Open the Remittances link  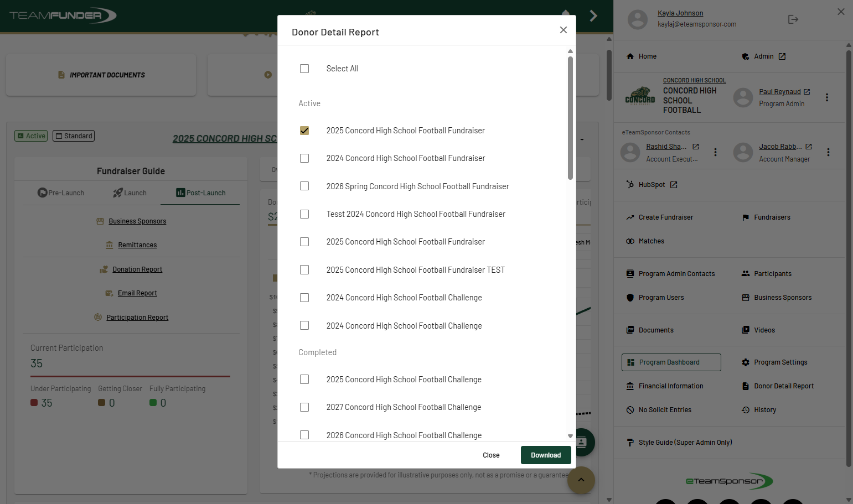[137, 245]
